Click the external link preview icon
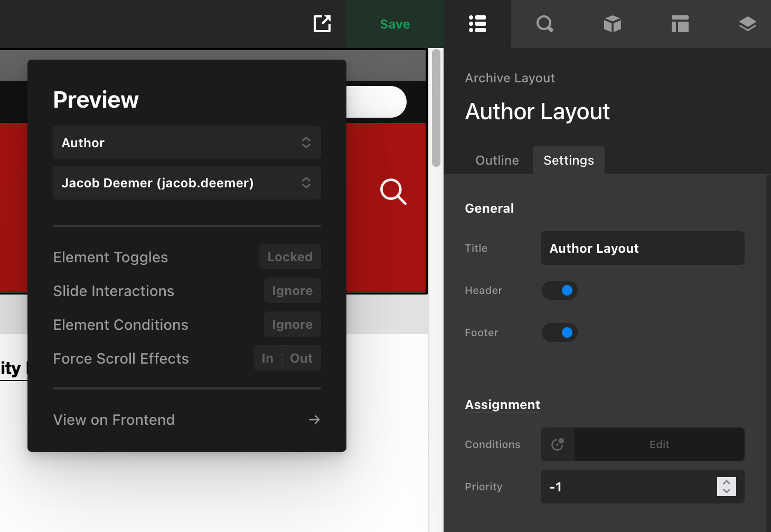Viewport: 771px width, 532px height. 322,24
